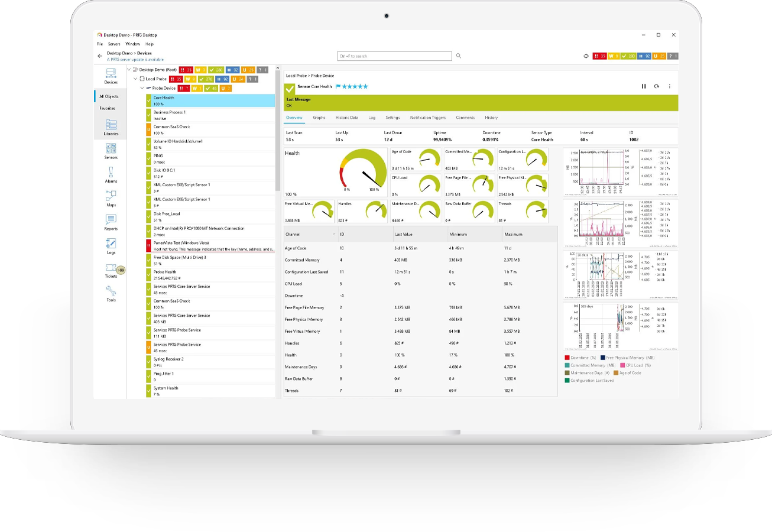The height and width of the screenshot is (532, 772).
Task: Toggle the CPU Load (%) legend checkbox
Action: 622,365
